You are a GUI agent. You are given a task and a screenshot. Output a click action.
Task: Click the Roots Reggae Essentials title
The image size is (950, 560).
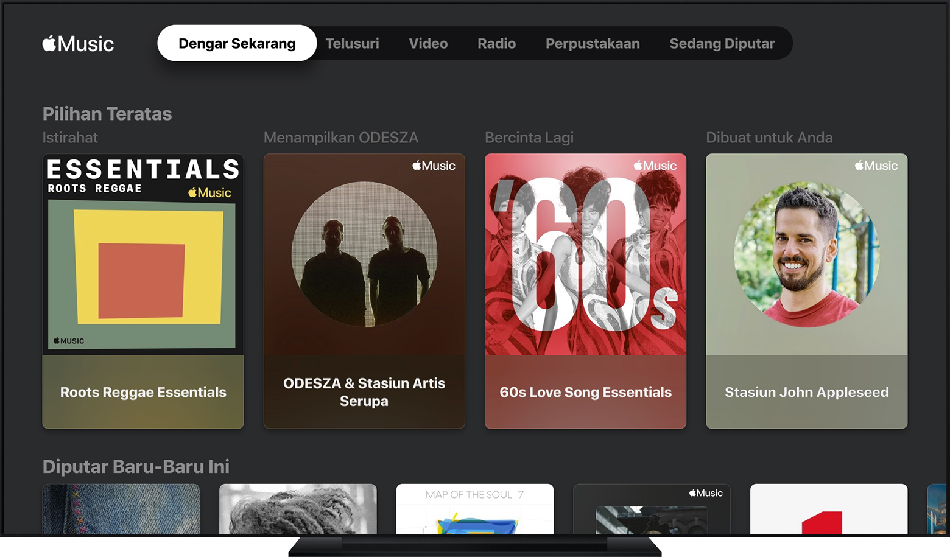[x=143, y=393]
